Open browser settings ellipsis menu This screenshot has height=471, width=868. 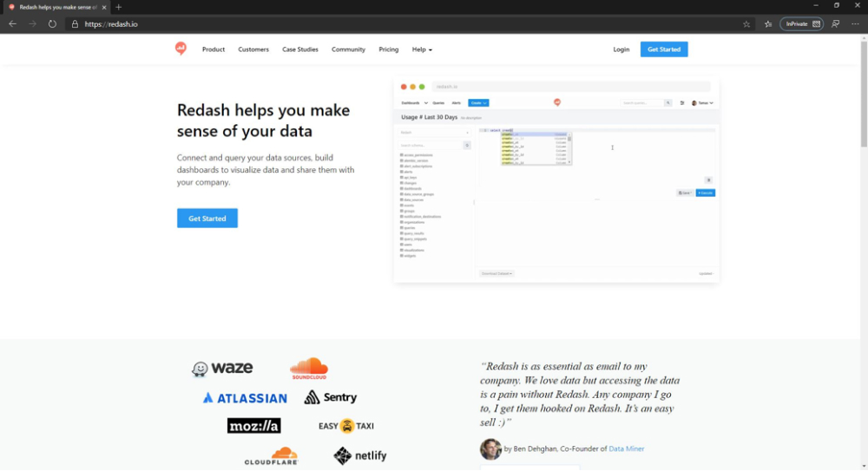point(854,24)
